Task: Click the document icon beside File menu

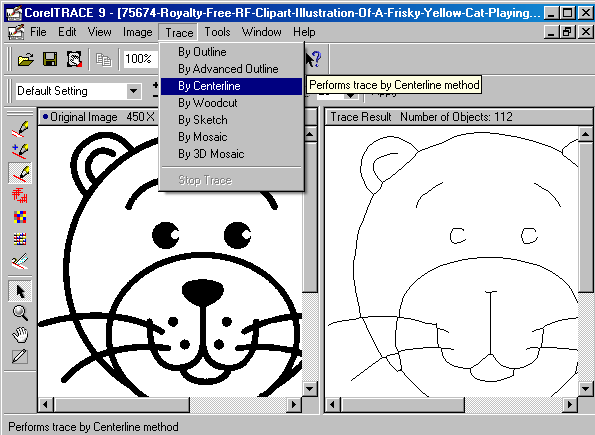Action: (x=16, y=32)
